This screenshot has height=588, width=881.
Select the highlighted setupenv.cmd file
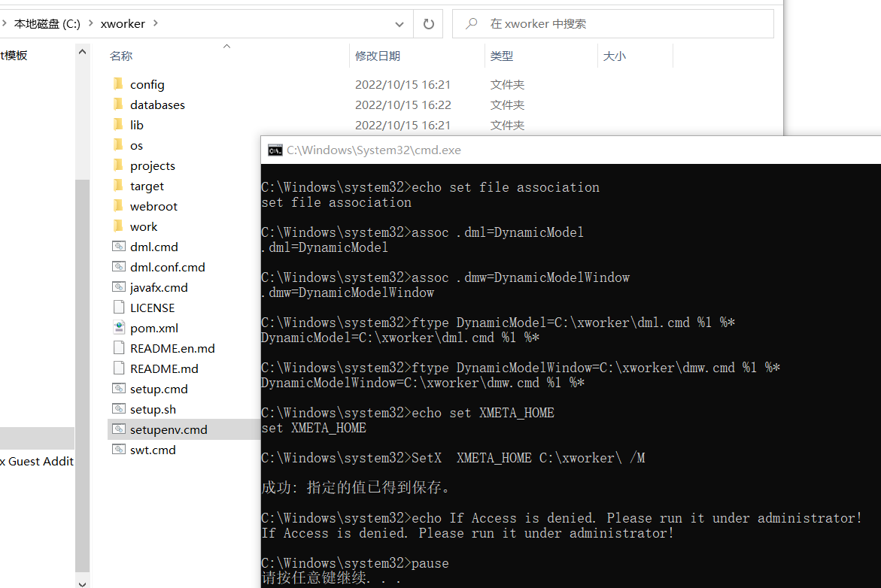(167, 429)
